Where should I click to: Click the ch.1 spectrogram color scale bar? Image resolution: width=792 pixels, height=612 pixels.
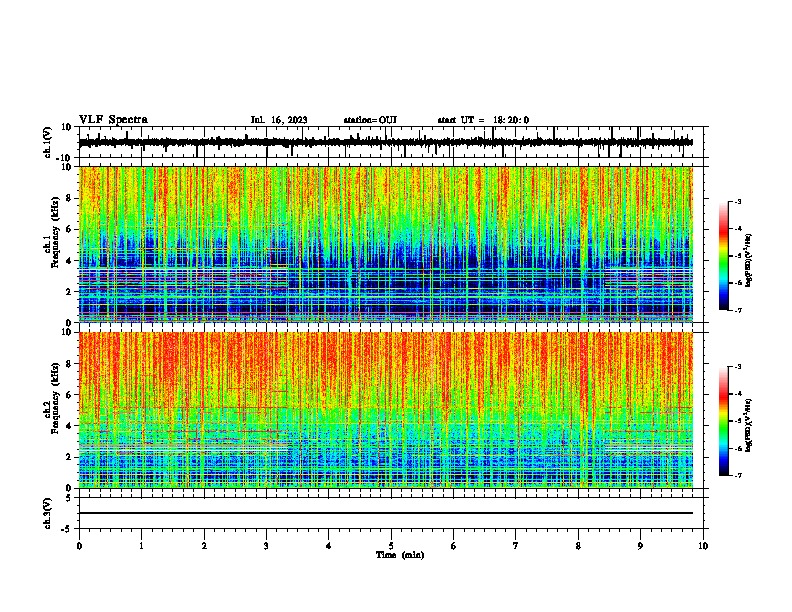pyautogui.click(x=724, y=256)
